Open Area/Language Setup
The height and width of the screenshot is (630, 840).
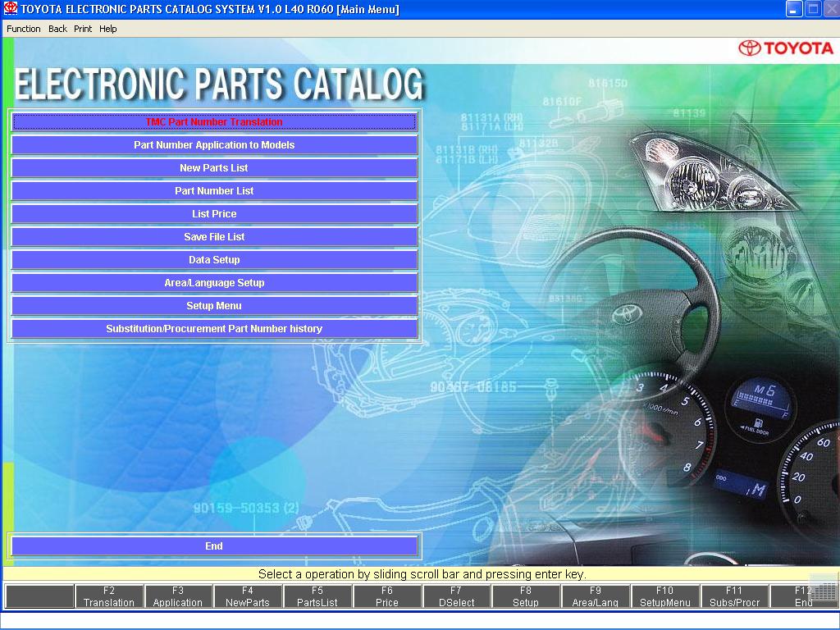[214, 283]
